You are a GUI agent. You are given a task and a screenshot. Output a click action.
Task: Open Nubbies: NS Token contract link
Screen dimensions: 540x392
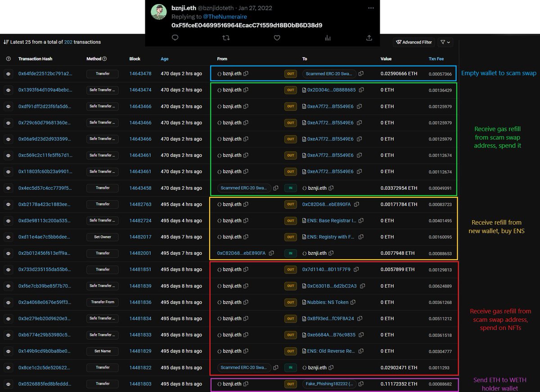point(328,302)
